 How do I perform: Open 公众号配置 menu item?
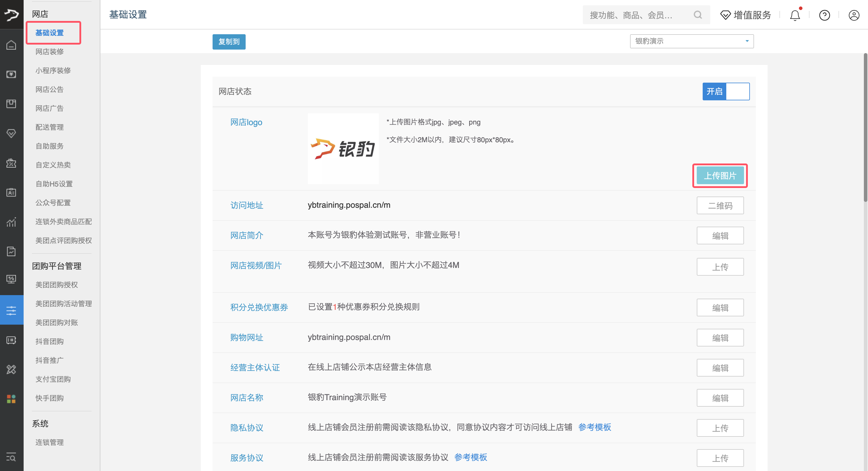coord(53,202)
